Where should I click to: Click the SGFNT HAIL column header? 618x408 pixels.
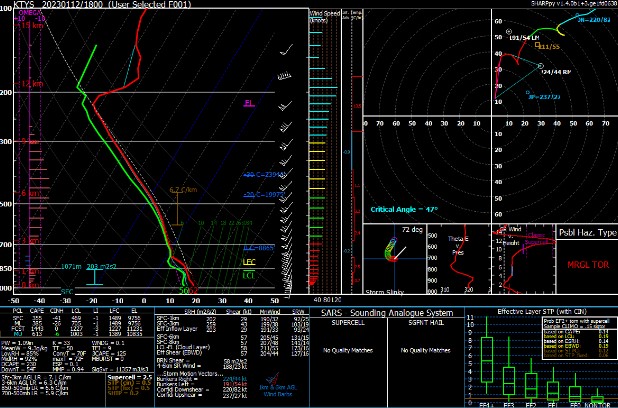[x=426, y=322]
